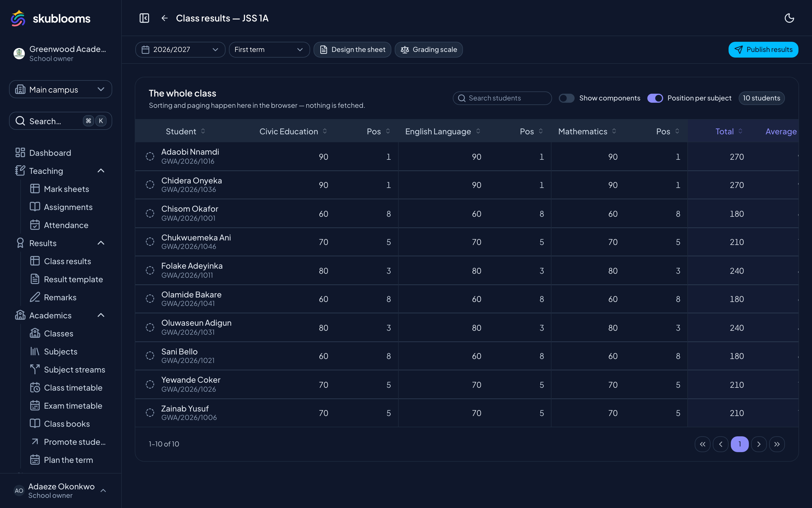
Task: Click Oluwaseun Adigun student name
Action: [x=196, y=323]
